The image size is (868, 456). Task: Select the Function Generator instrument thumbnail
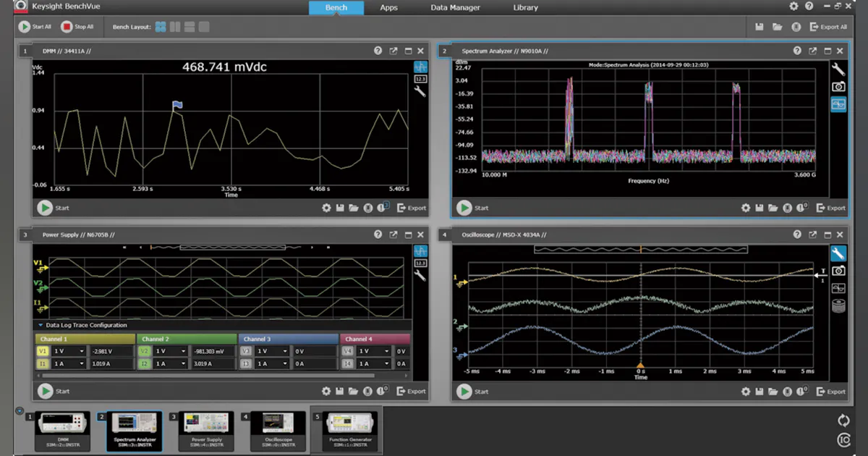coord(350,430)
